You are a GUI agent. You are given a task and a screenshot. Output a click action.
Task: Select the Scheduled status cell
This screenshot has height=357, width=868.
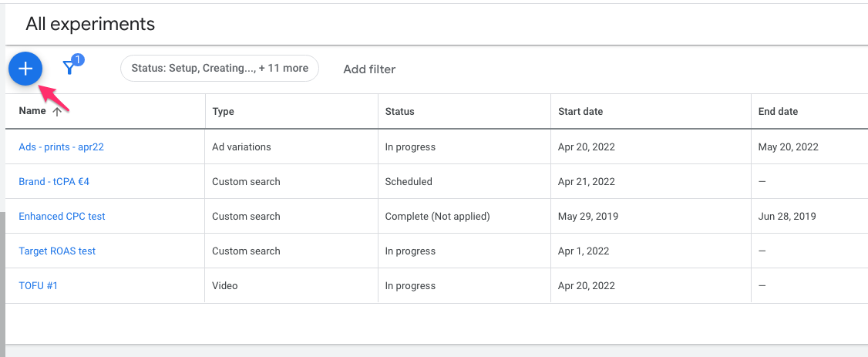[409, 181]
